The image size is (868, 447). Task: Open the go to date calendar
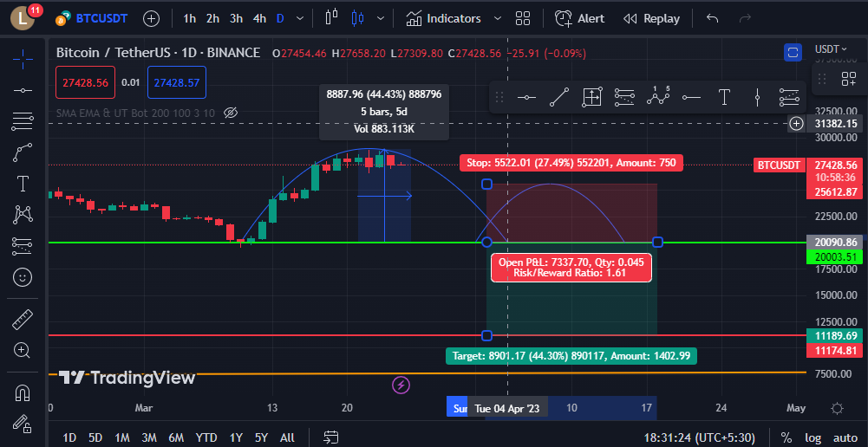331,437
